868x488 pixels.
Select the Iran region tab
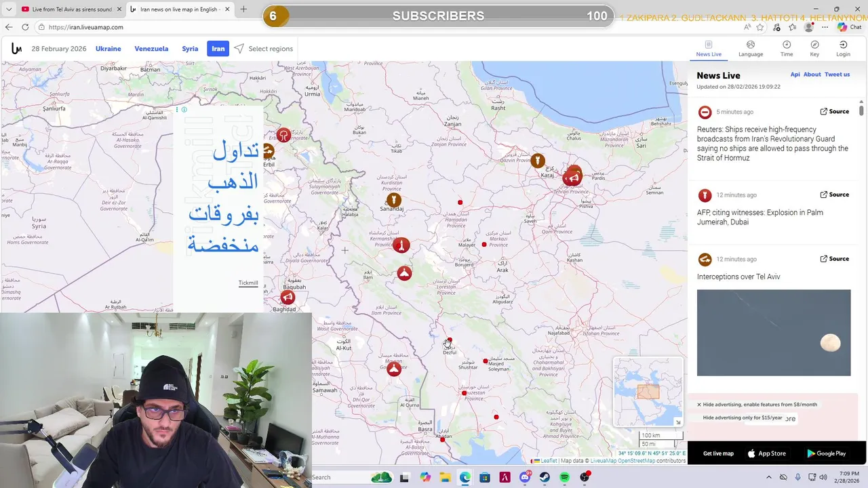(218, 49)
